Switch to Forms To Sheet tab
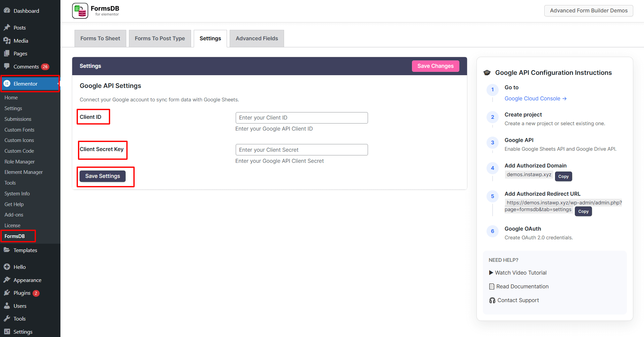The height and width of the screenshot is (337, 644). point(100,39)
